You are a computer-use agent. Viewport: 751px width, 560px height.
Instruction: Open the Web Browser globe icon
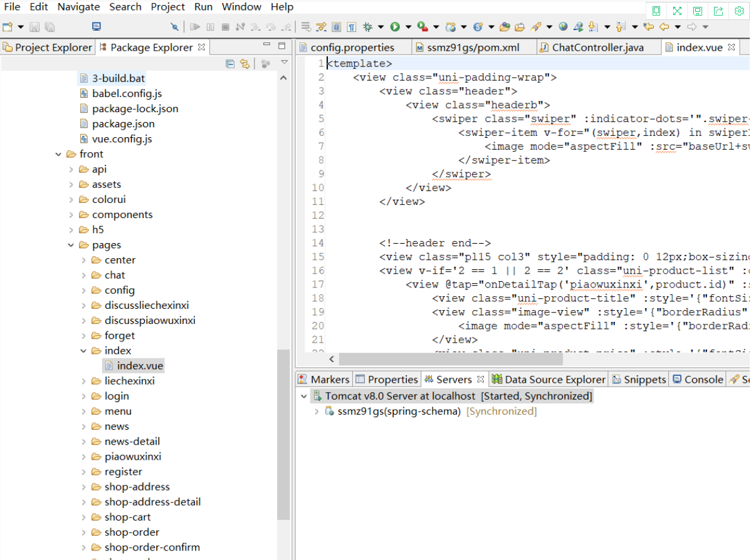pyautogui.click(x=563, y=27)
